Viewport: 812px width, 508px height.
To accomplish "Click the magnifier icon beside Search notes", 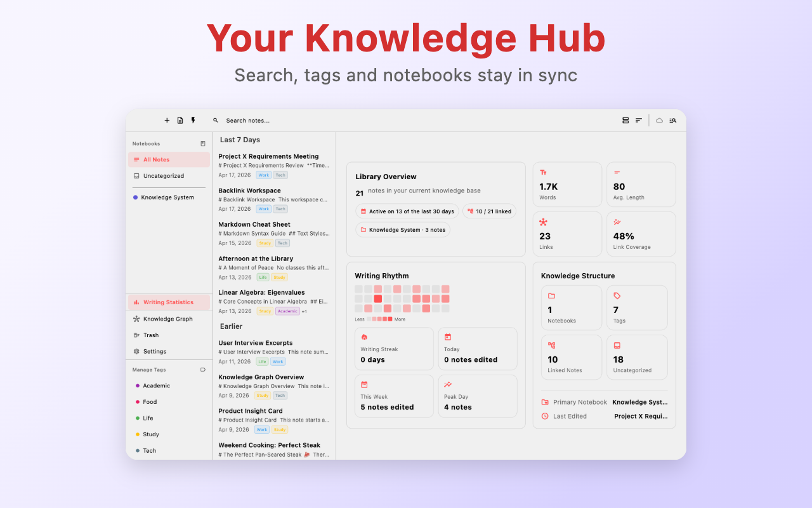I will pos(216,120).
